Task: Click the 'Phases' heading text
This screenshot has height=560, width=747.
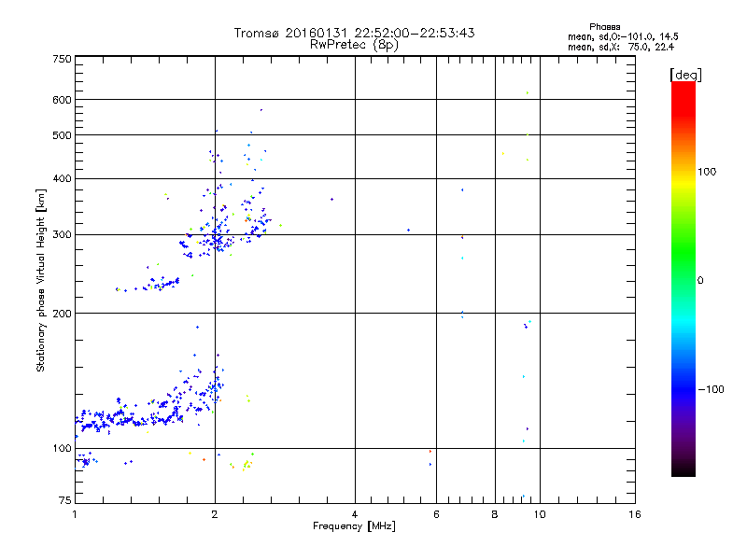Action: [x=604, y=27]
